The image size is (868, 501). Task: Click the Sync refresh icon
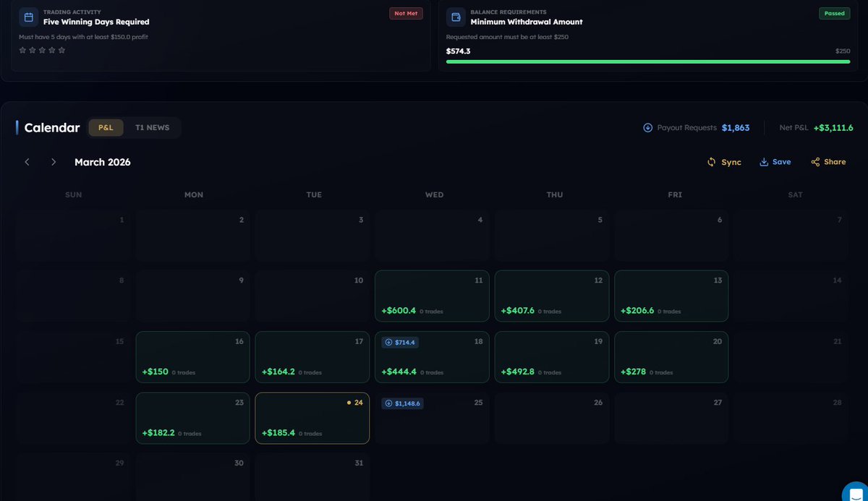point(712,162)
